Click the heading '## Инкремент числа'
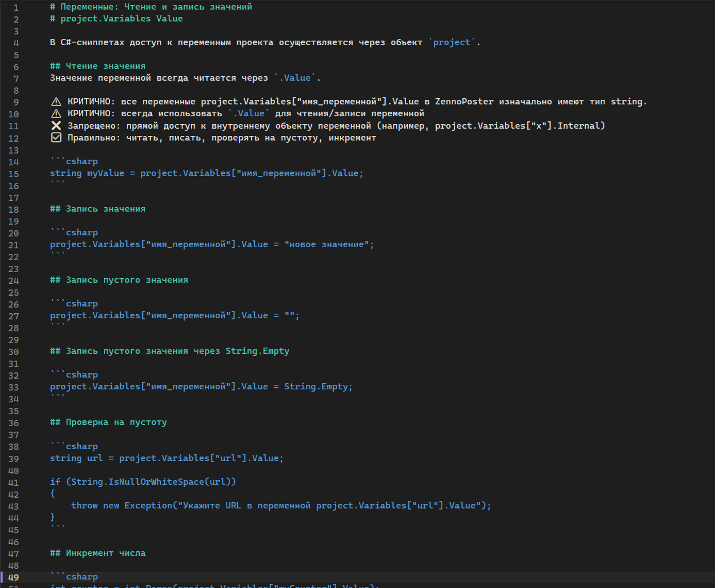Image resolution: width=715 pixels, height=588 pixels. point(98,553)
